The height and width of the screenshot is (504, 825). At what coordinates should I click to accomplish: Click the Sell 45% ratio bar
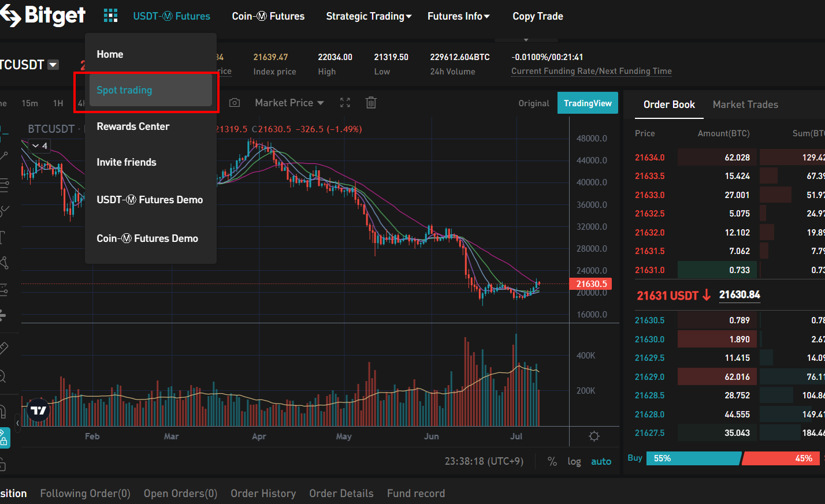781,458
